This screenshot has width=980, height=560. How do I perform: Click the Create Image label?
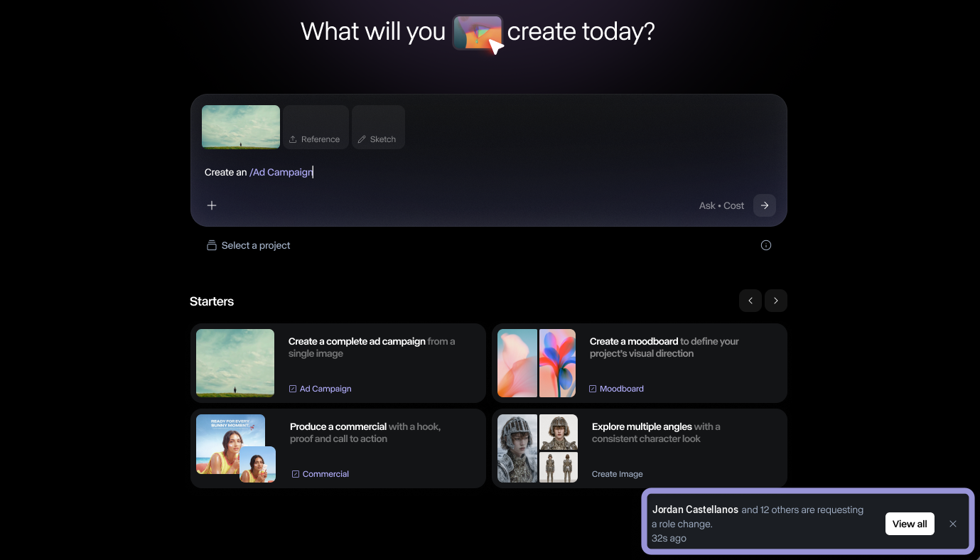(618, 474)
